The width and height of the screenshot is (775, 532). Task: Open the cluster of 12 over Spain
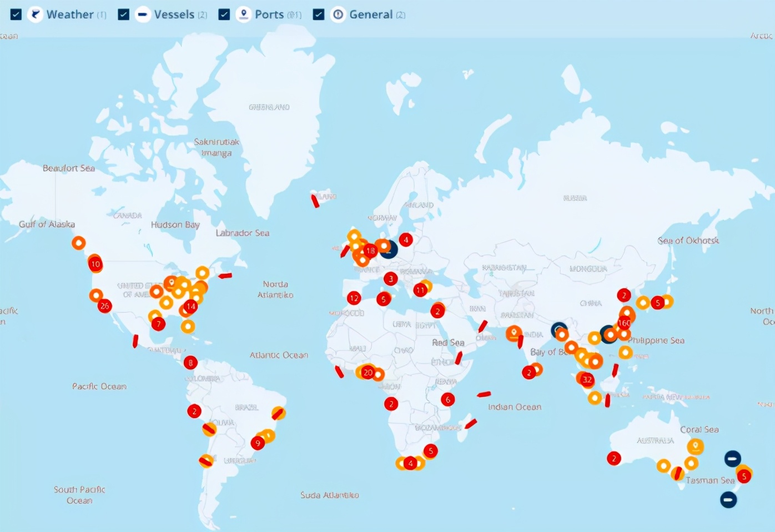354,298
